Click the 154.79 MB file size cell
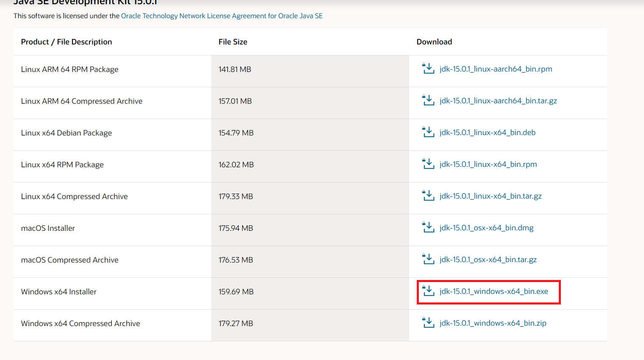This screenshot has height=360, width=644. [310, 135]
